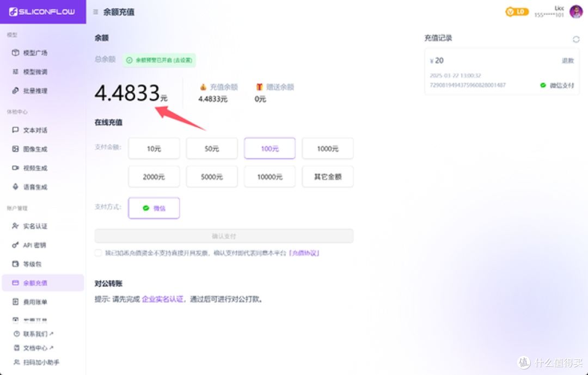The height and width of the screenshot is (375, 588).
Task: Click the API 密钥 key icon
Action: point(15,245)
